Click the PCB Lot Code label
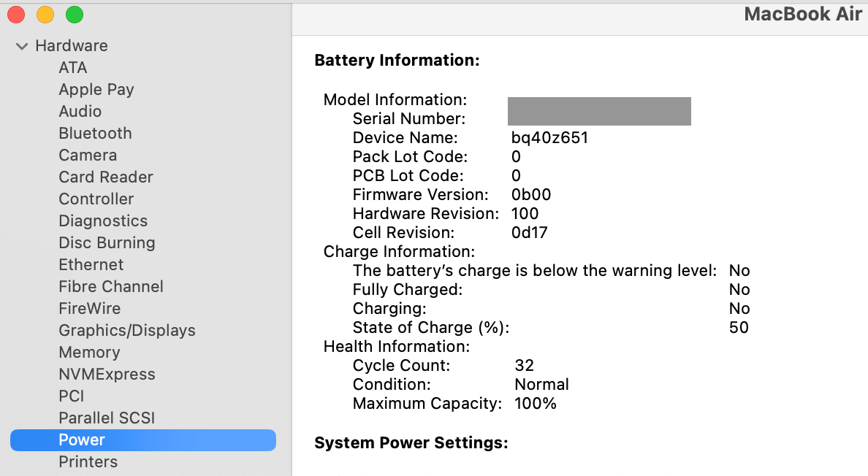 [408, 176]
